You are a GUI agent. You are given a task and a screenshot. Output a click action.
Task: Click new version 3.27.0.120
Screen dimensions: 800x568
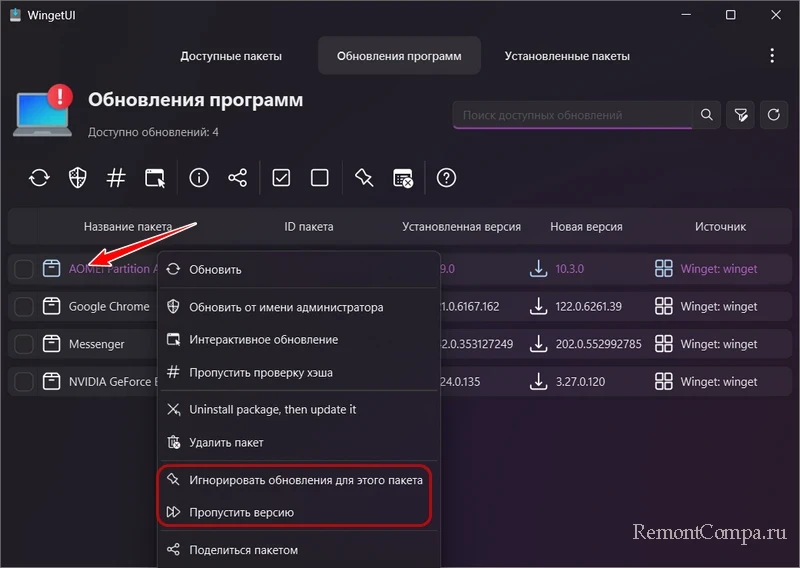[x=580, y=382]
